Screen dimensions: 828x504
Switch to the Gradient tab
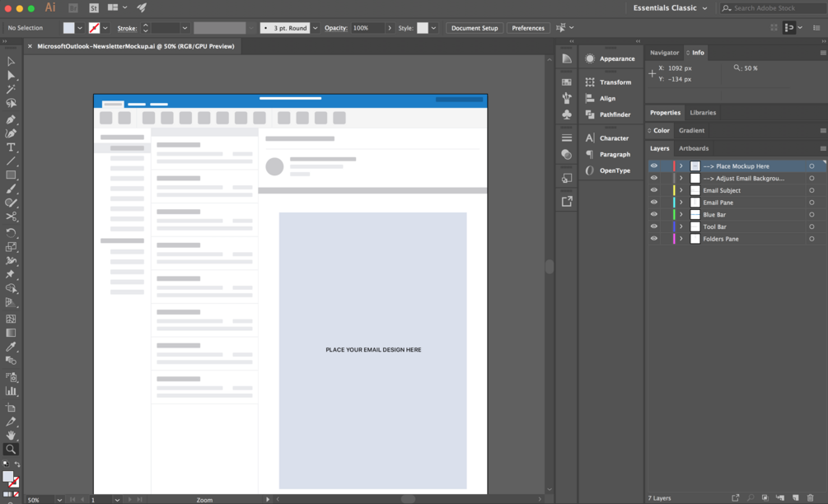[x=691, y=130]
